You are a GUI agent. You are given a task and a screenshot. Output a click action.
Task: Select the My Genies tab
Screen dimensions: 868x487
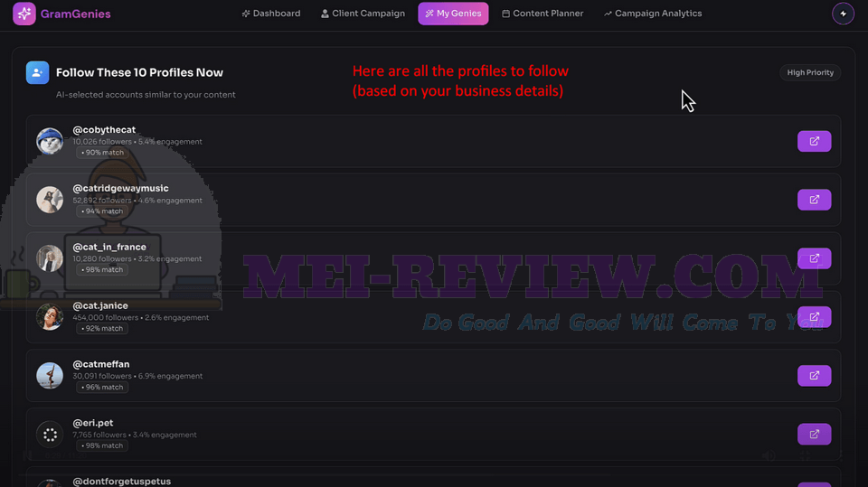click(453, 14)
